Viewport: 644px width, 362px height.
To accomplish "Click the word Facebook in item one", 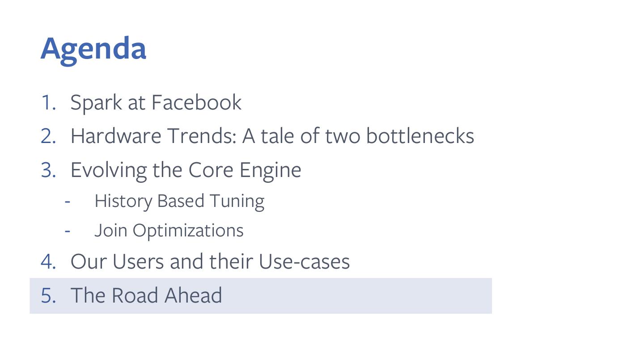I will pos(196,102).
